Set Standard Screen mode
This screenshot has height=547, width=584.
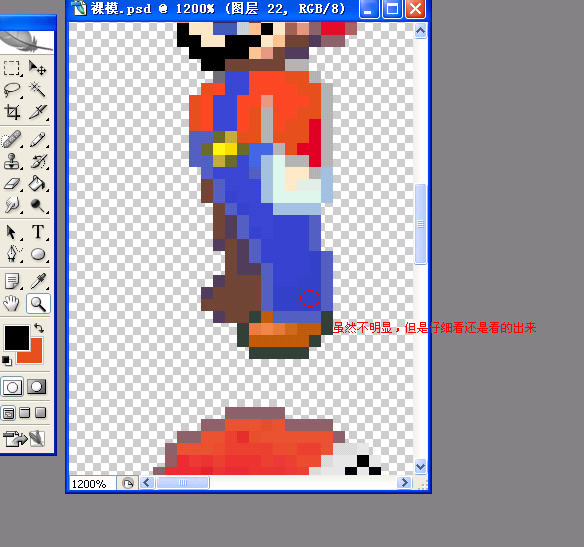[8, 413]
